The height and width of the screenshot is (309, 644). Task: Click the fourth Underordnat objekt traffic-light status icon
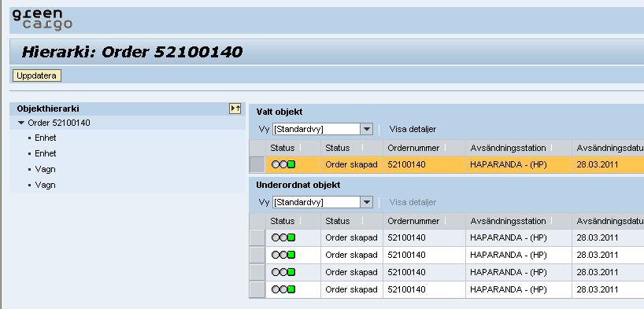283,289
